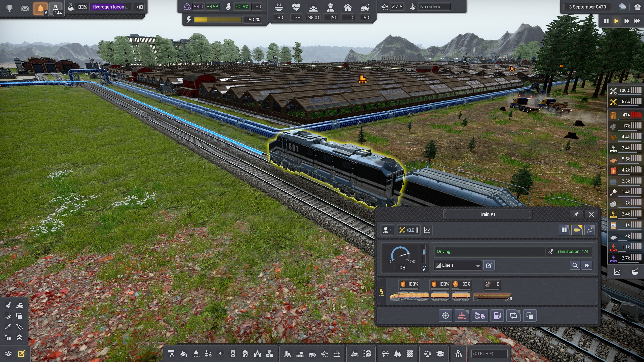Select the terrain leveling tool
This screenshot has width=644, height=362.
click(x=385, y=354)
